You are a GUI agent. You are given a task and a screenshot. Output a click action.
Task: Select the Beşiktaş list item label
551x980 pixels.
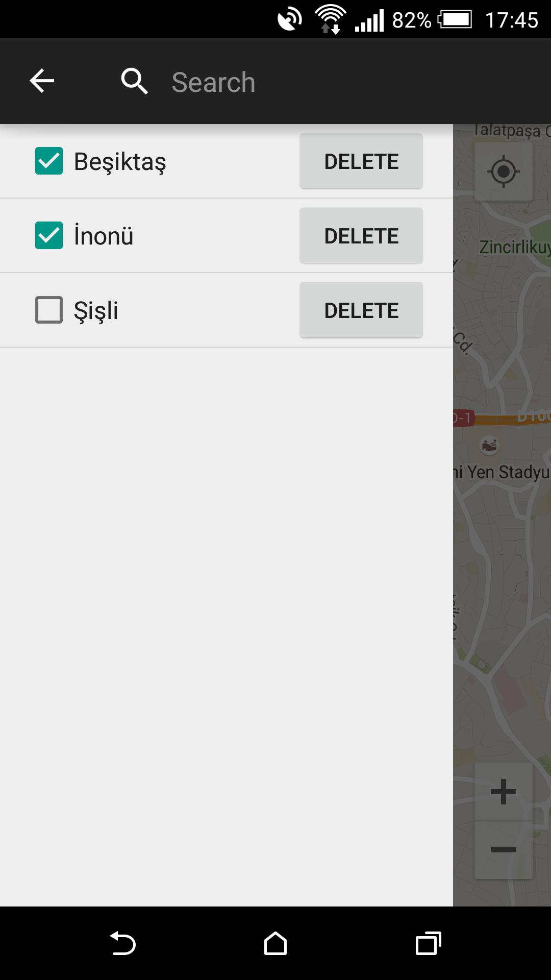120,162
